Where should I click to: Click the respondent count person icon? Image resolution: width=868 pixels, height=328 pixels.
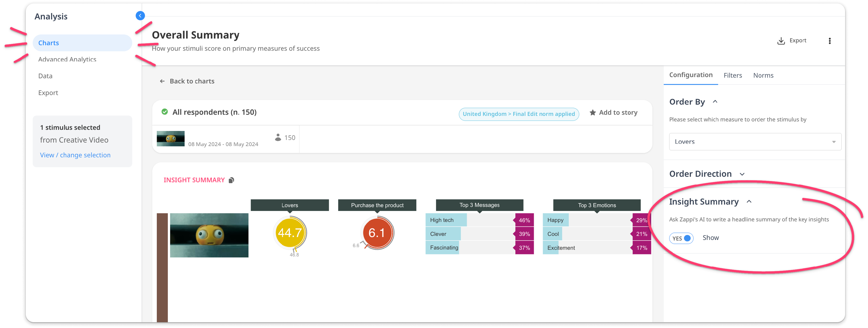click(x=278, y=137)
